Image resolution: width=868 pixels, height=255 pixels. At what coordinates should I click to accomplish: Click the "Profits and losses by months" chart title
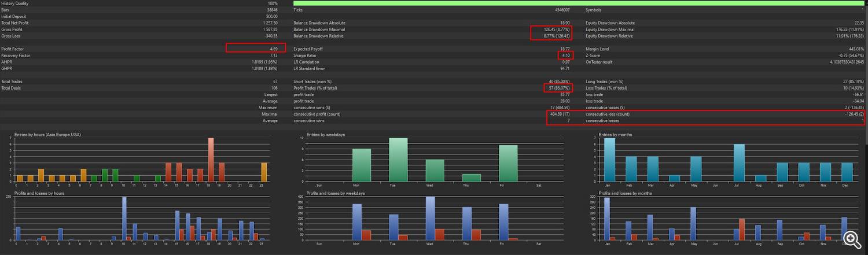click(624, 193)
